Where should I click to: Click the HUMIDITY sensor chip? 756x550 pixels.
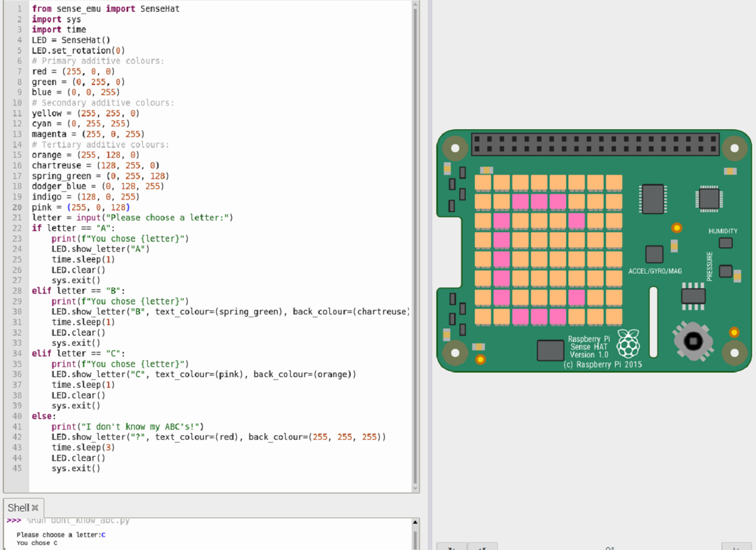coord(725,243)
